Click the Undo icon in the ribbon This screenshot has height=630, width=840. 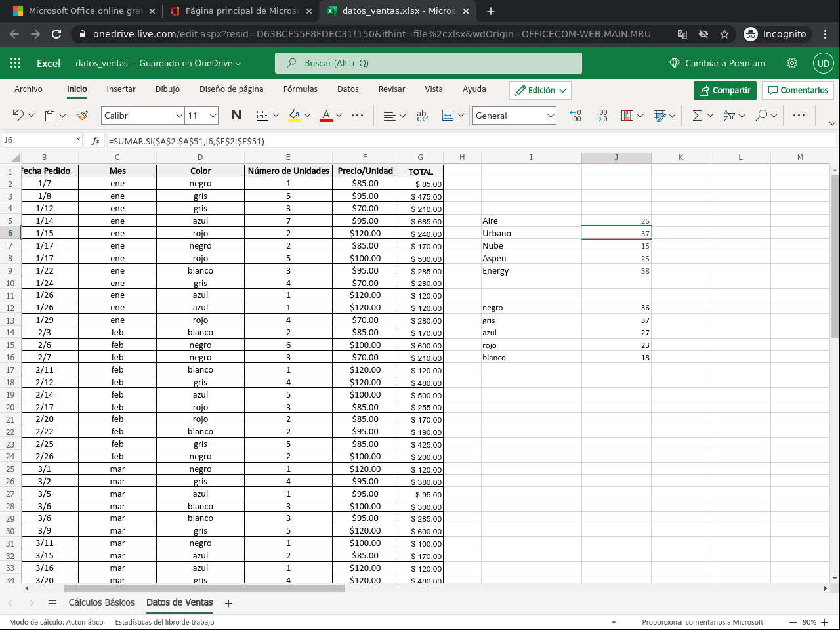click(18, 115)
